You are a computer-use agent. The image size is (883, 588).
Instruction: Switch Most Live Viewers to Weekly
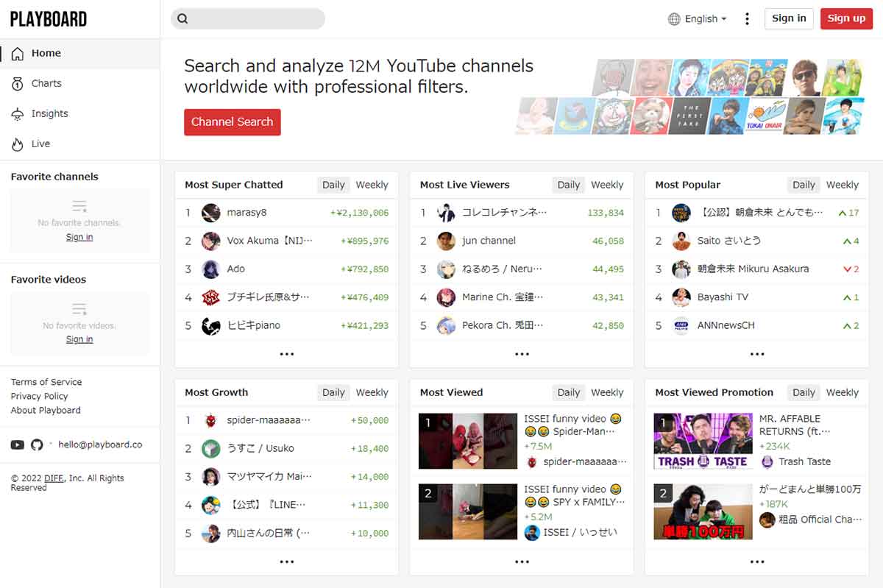point(606,185)
